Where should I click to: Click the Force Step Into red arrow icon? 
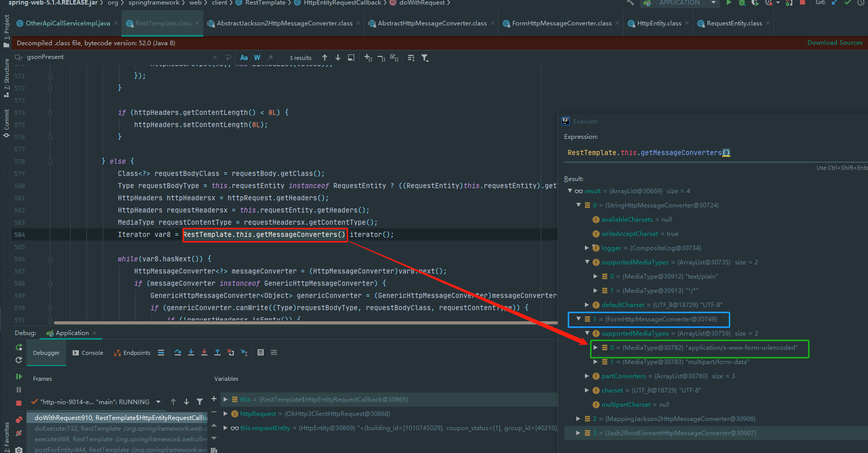(204, 352)
